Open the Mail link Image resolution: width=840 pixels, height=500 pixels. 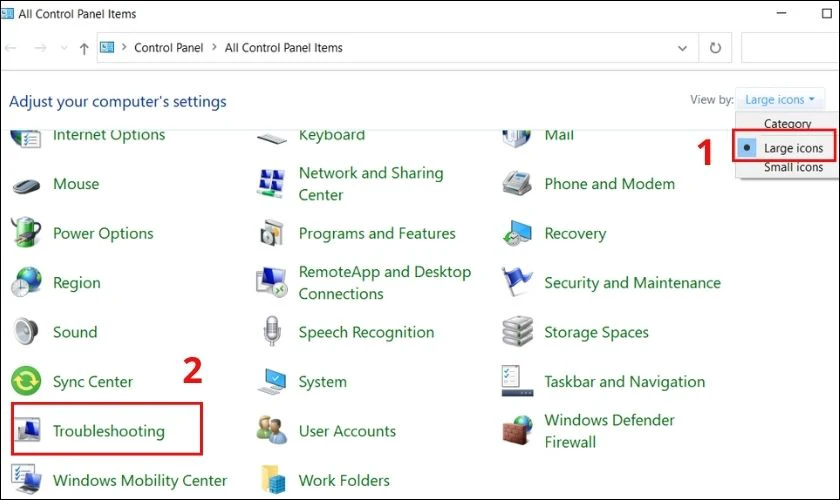click(559, 135)
